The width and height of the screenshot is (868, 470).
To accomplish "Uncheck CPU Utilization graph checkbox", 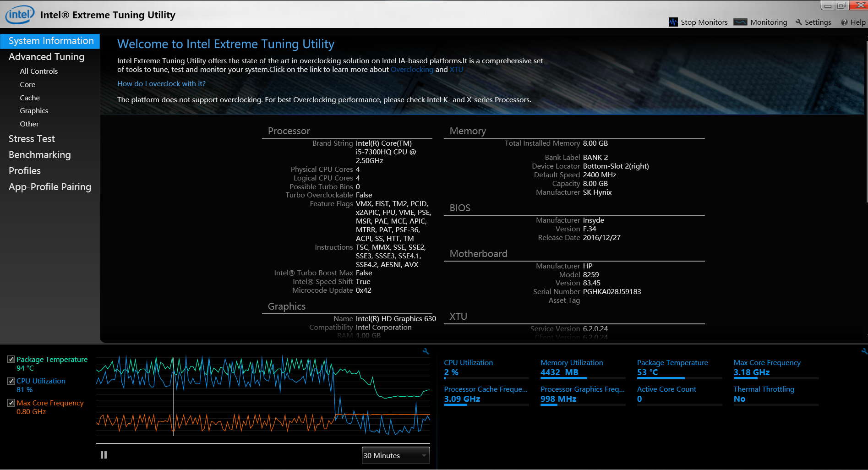I will 11,381.
